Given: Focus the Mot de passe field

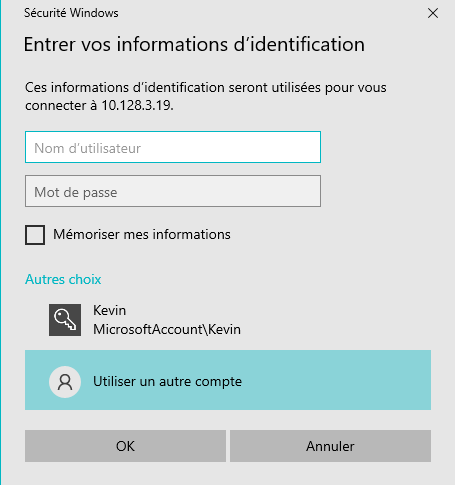Looking at the screenshot, I should pyautogui.click(x=173, y=191).
